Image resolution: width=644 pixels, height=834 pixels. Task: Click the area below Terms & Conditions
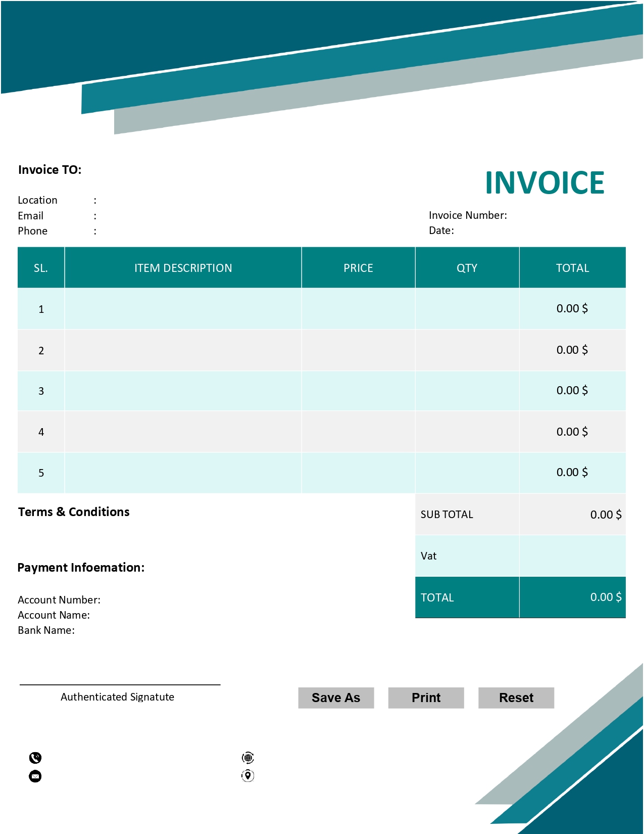coord(202,536)
